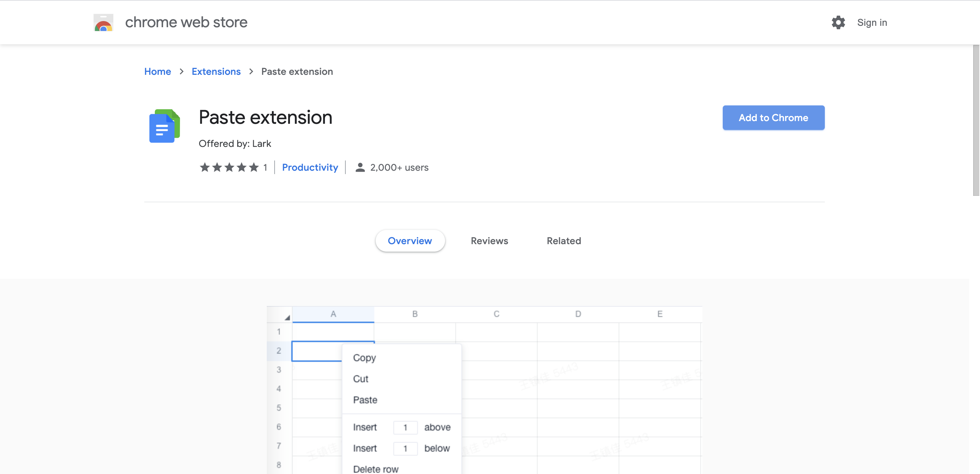980x474 pixels.
Task: Open the Related tab
Action: tap(563, 241)
